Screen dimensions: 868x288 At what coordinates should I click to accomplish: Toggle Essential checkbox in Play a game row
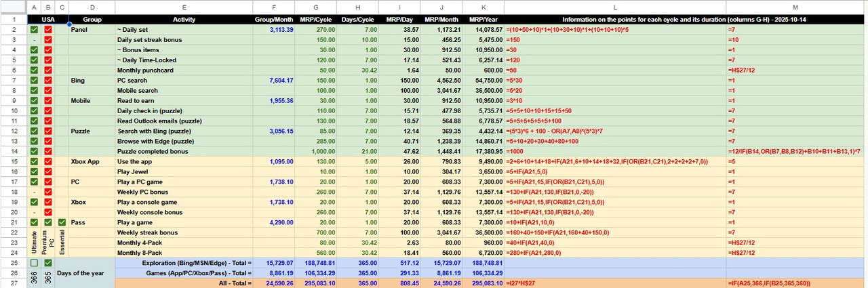(62, 222)
